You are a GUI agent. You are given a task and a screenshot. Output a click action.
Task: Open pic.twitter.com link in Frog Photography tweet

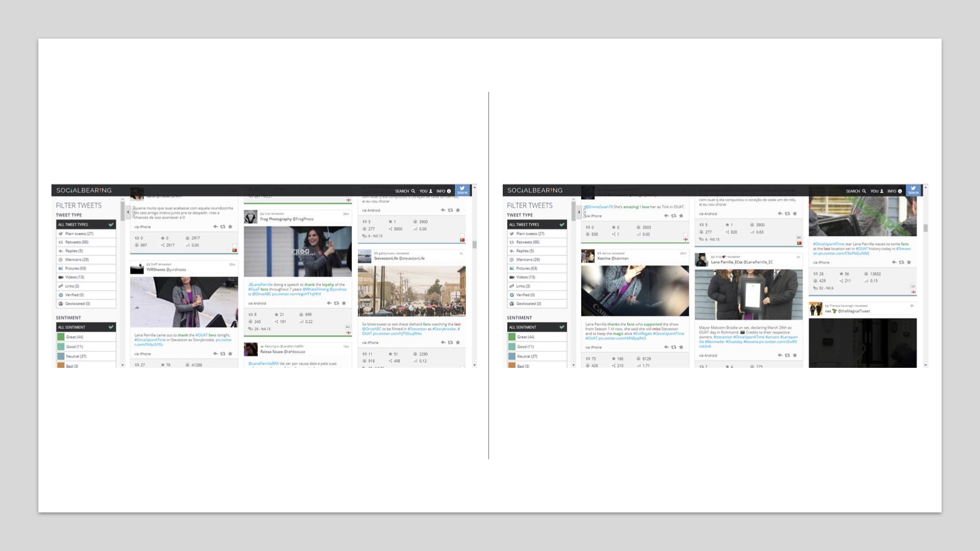click(x=296, y=294)
